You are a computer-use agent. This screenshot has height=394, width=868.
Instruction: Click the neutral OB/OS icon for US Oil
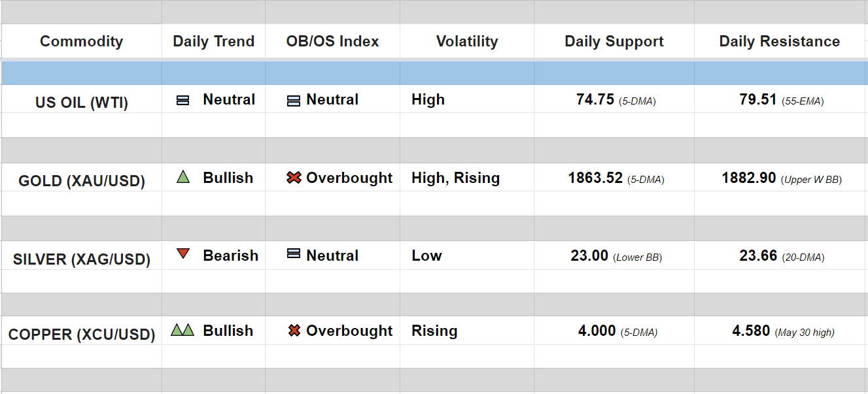[294, 101]
